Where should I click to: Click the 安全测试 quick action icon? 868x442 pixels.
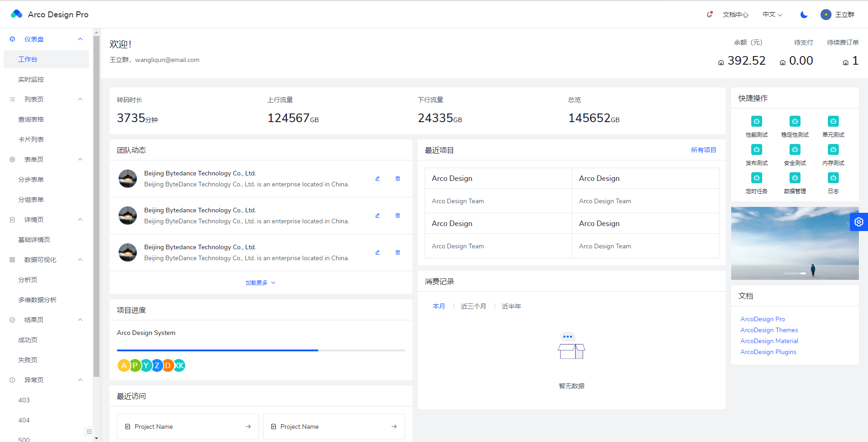click(x=795, y=149)
